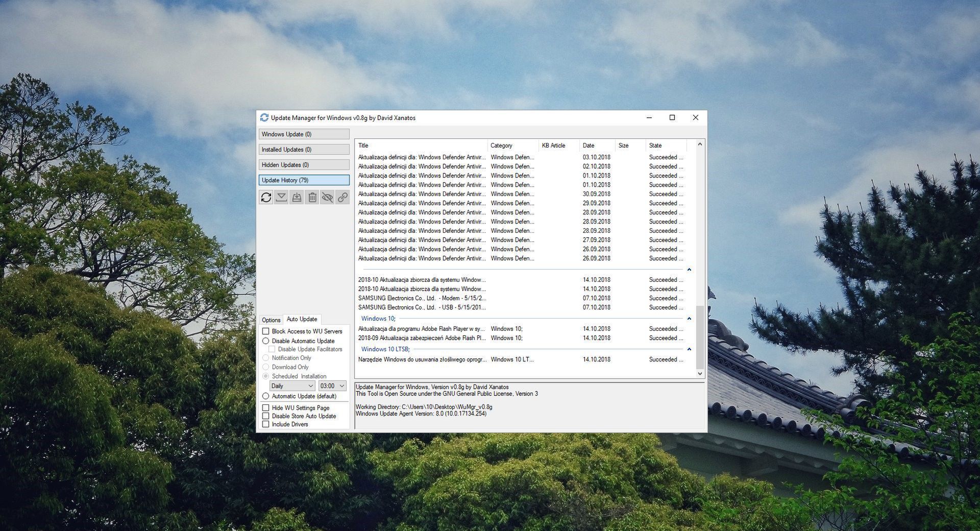The width and height of the screenshot is (980, 531).
Task: Click the trash icon to uninstall updates
Action: tap(312, 197)
